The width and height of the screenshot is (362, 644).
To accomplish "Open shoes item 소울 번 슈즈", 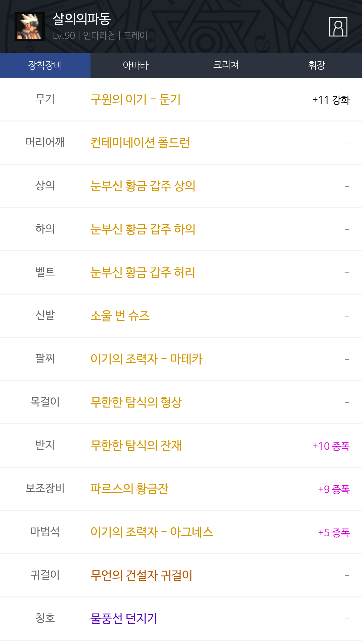I will (120, 316).
